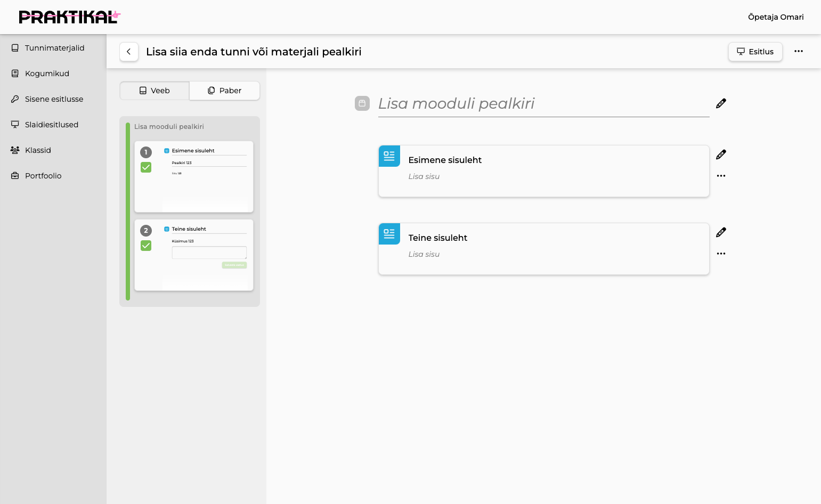
Task: Toggle the green checkbox on thumbnail 2
Action: click(x=146, y=246)
